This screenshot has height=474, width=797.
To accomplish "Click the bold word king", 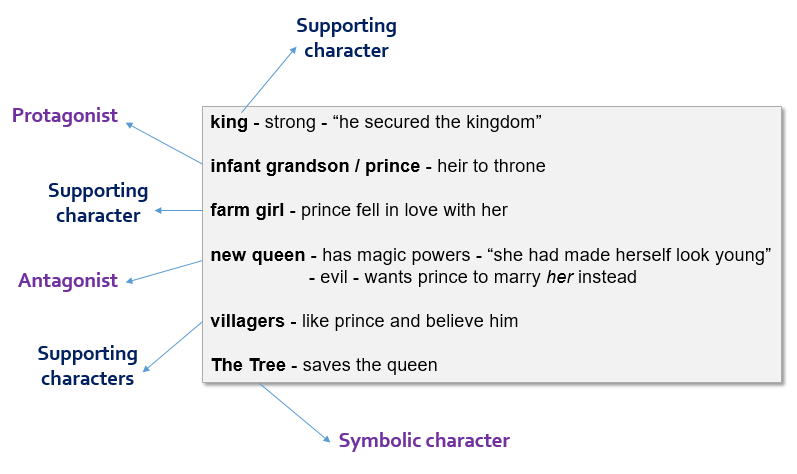I will point(227,122).
